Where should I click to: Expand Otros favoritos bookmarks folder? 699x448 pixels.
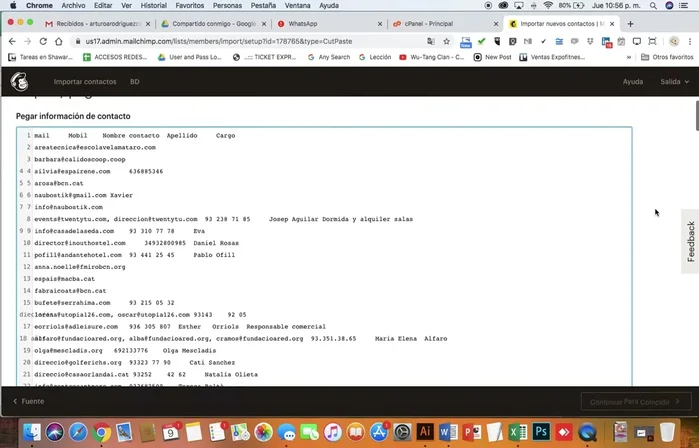pos(668,57)
